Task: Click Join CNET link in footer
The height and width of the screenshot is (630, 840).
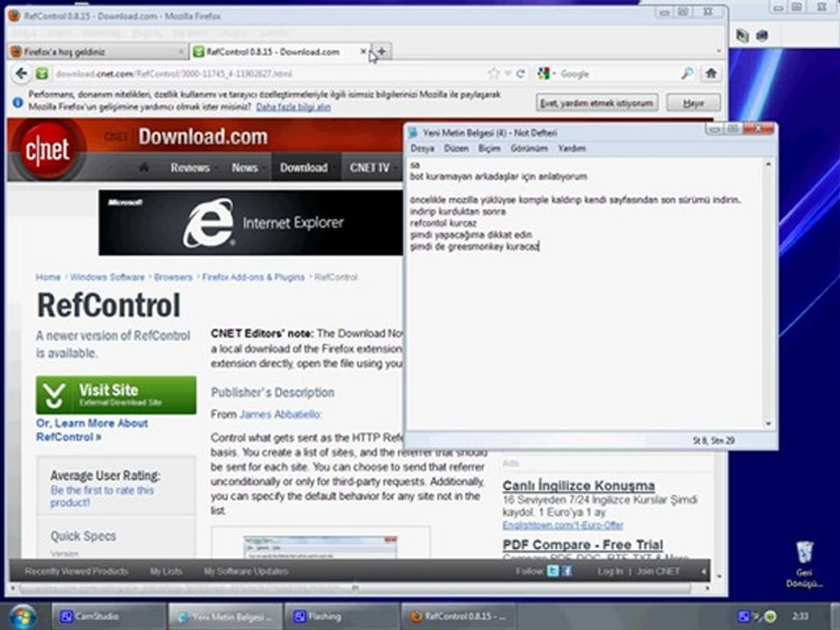Action: (658, 571)
